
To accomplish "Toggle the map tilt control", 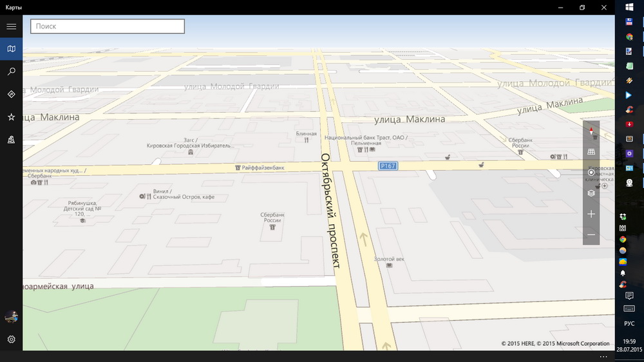I will (x=591, y=151).
